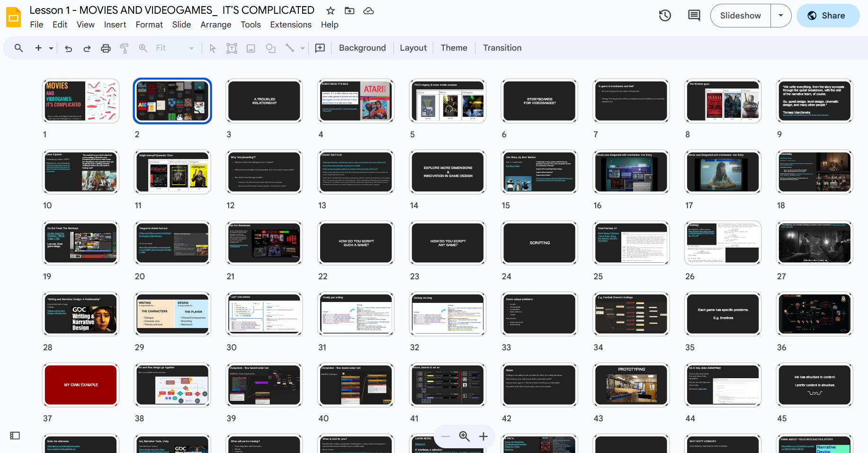The width and height of the screenshot is (868, 453).
Task: Select slide 3 A Troubled Relationship
Action: point(264,101)
